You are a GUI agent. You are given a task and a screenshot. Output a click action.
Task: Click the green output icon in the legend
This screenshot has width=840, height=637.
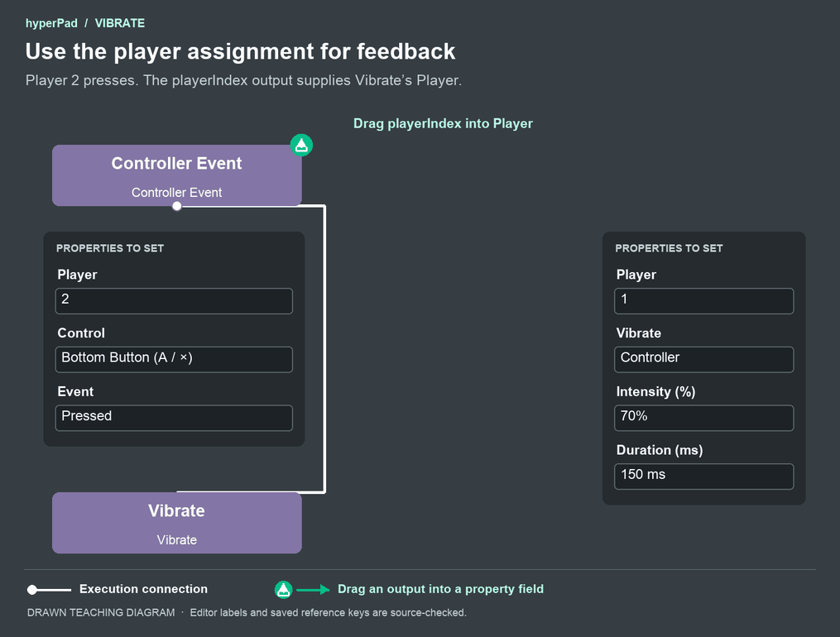(x=283, y=589)
